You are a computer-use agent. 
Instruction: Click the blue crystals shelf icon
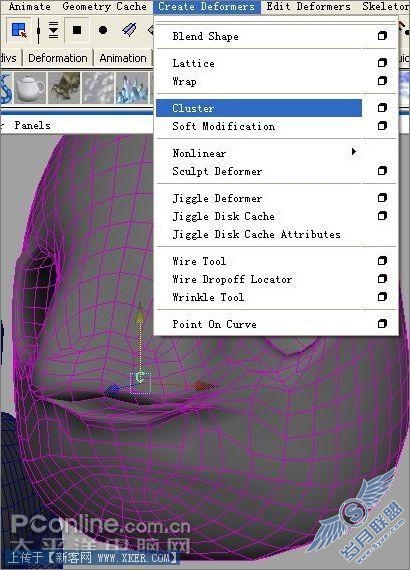coord(132,88)
